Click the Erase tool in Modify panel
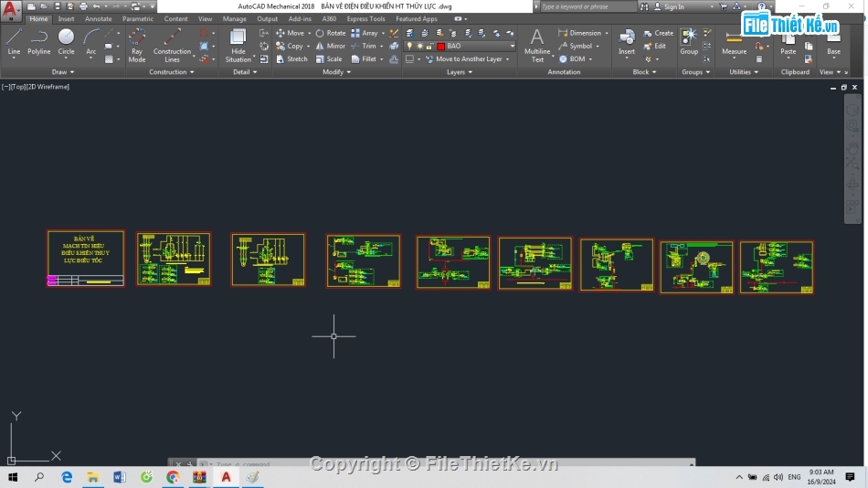Viewport: 868px width, 488px height. 394,33
